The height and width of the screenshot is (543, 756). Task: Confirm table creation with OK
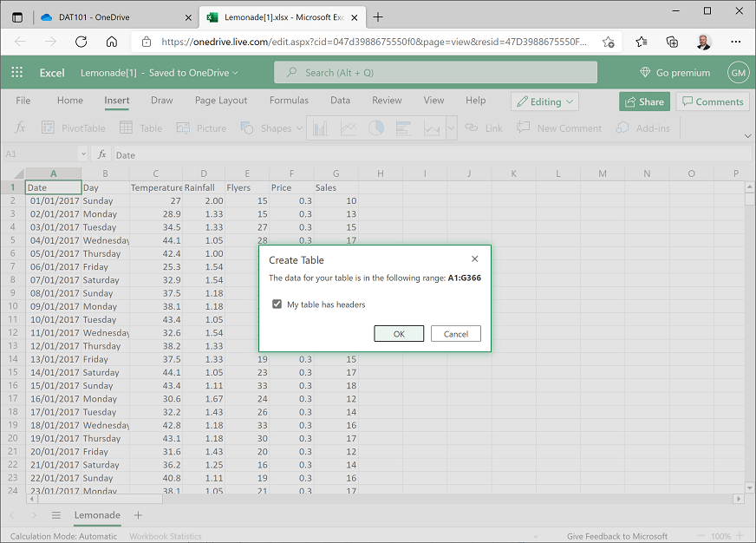[398, 333]
